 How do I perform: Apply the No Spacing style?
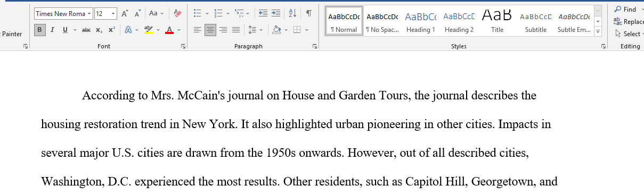click(x=382, y=21)
